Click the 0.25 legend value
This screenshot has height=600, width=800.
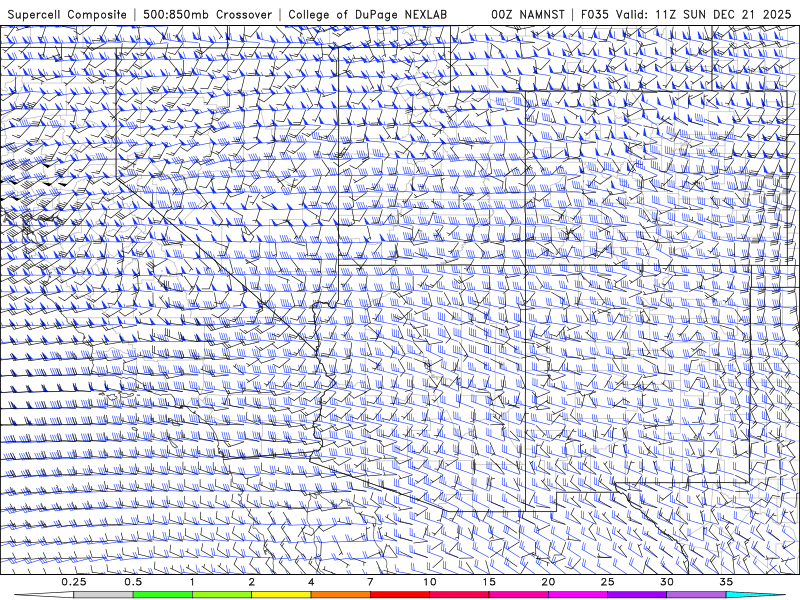[x=74, y=582]
